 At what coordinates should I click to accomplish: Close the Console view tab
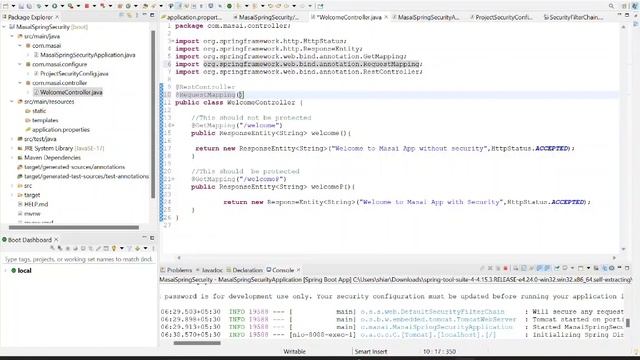coord(298,270)
